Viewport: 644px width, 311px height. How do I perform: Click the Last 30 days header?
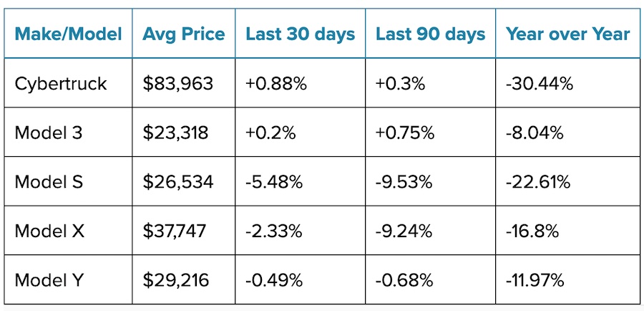[299, 34]
